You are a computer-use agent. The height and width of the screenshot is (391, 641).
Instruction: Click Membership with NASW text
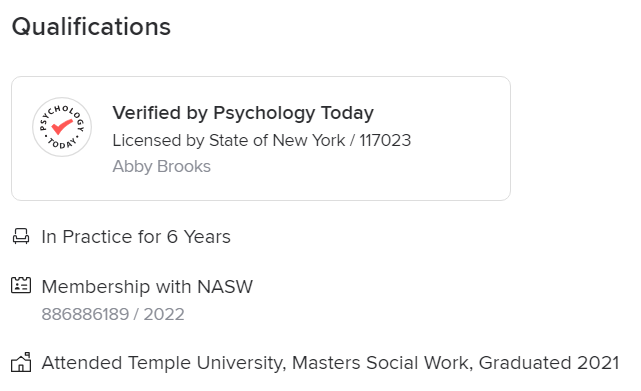(x=147, y=287)
